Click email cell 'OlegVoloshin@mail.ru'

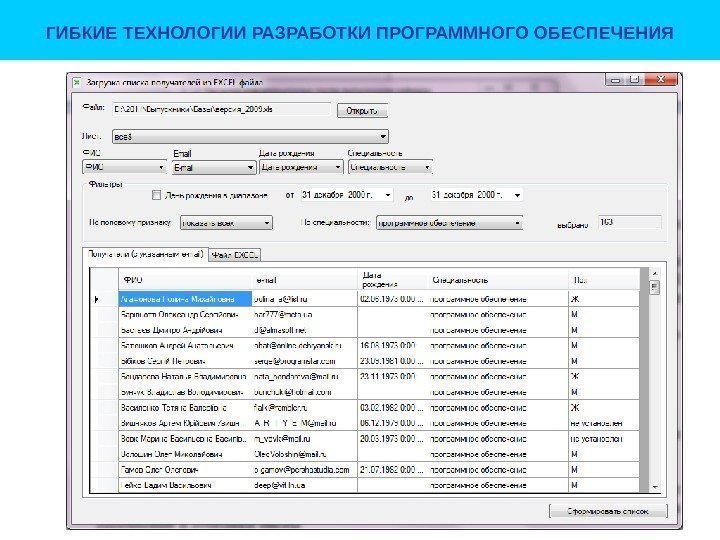coord(304,454)
